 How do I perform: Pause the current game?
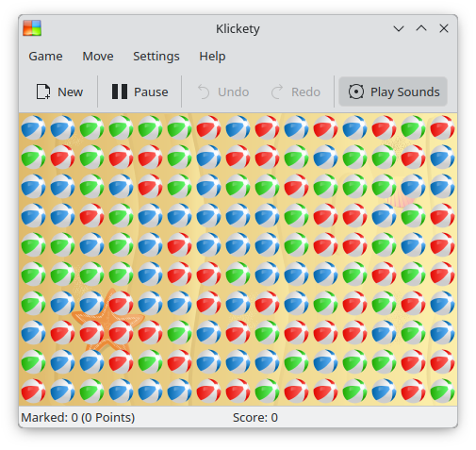coord(140,92)
